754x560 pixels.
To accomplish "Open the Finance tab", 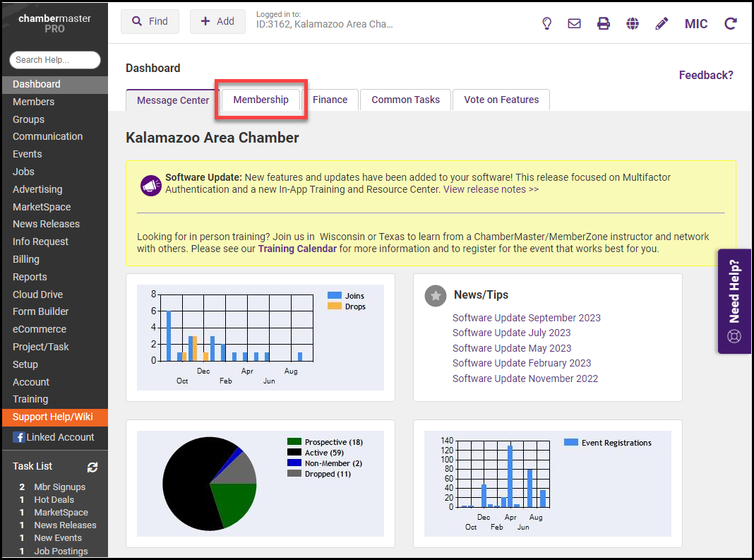I will click(x=330, y=100).
